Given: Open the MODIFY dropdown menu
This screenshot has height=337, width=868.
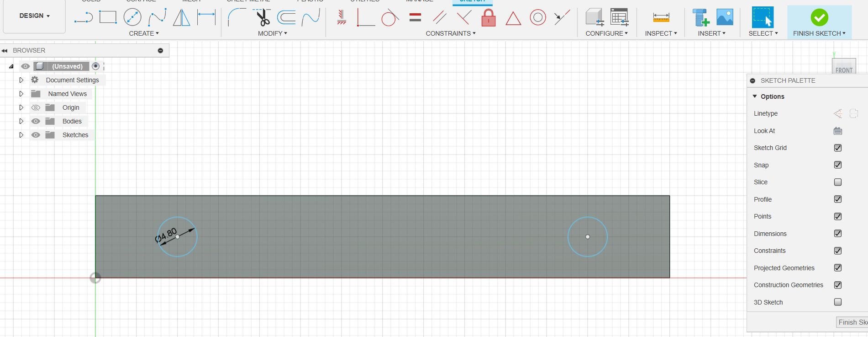Looking at the screenshot, I should point(273,33).
